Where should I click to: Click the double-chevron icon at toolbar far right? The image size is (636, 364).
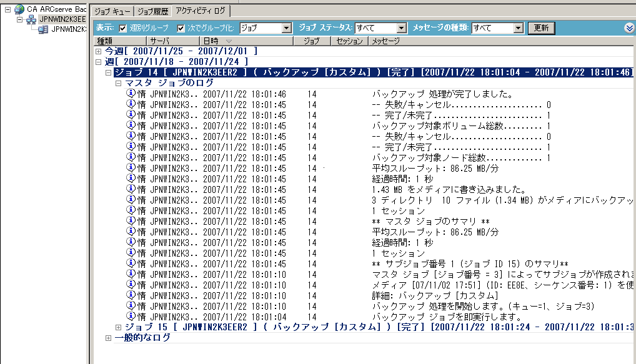point(630,27)
